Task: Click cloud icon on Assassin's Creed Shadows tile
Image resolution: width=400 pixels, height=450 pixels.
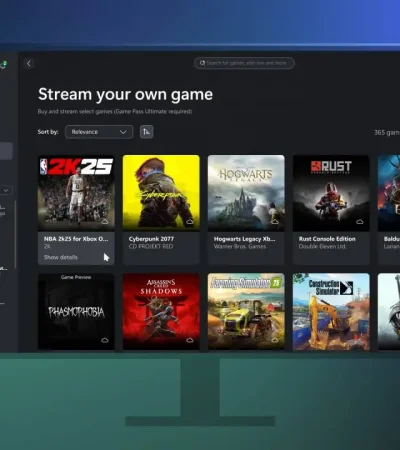Action: [190, 340]
